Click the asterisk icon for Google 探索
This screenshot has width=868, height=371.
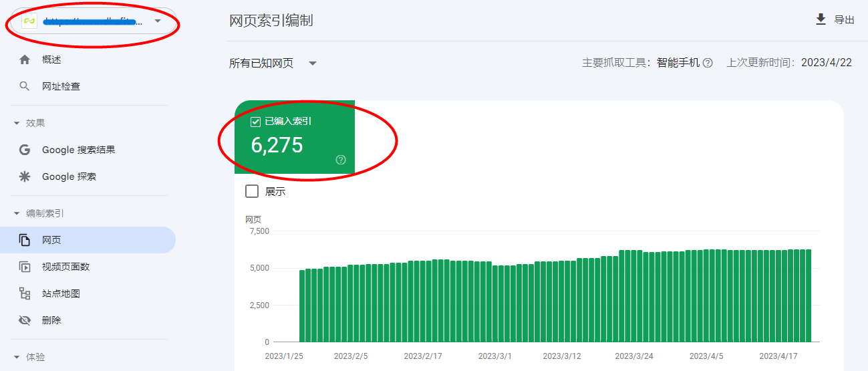(x=25, y=176)
